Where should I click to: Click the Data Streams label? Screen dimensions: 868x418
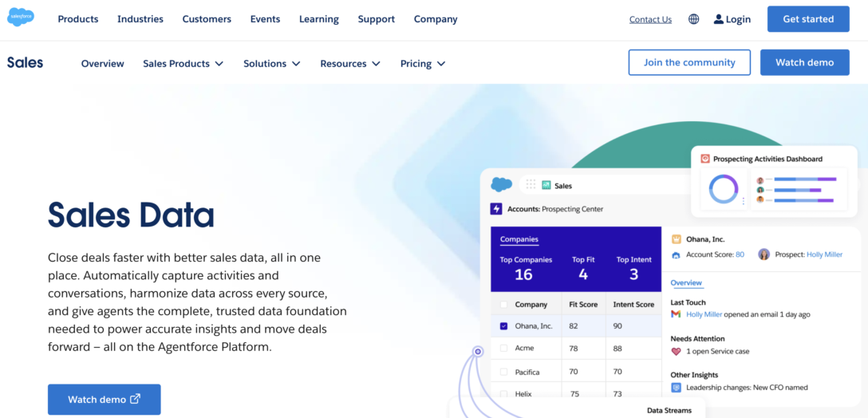point(669,410)
